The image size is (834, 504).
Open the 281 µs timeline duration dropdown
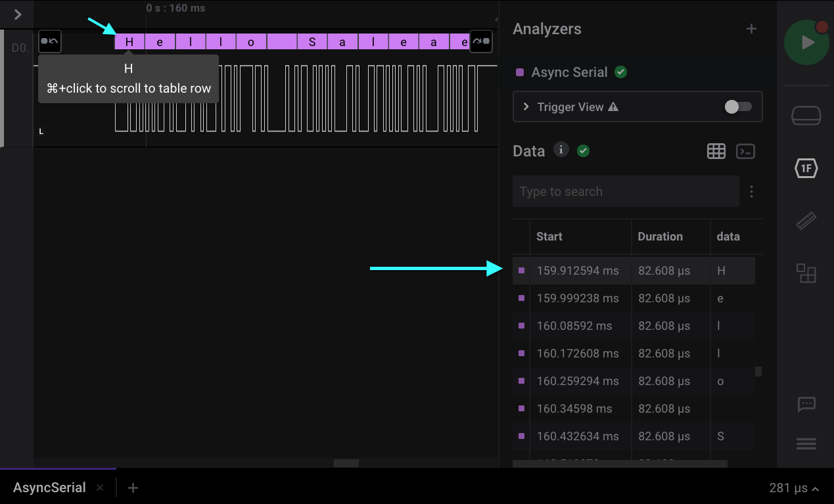[x=793, y=488]
